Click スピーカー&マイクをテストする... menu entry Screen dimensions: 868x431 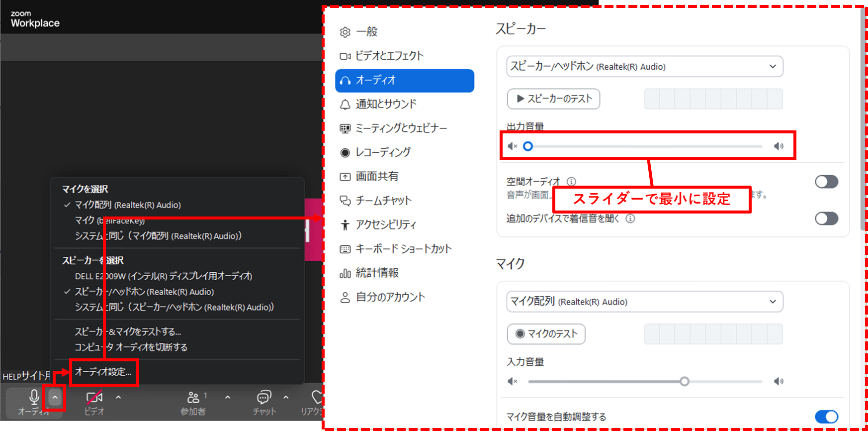coord(128,331)
